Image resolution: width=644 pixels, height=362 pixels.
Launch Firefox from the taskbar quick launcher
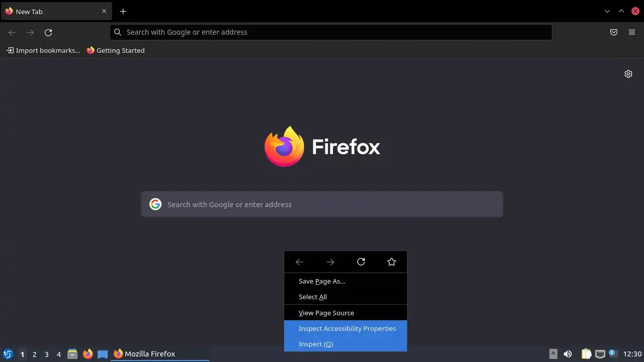pyautogui.click(x=88, y=354)
